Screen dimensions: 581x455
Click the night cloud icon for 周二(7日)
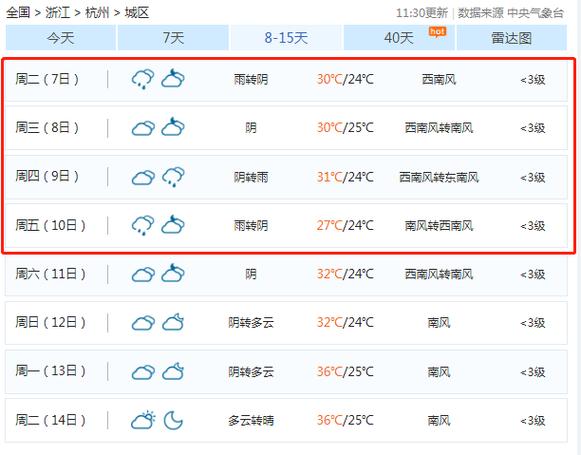[173, 78]
